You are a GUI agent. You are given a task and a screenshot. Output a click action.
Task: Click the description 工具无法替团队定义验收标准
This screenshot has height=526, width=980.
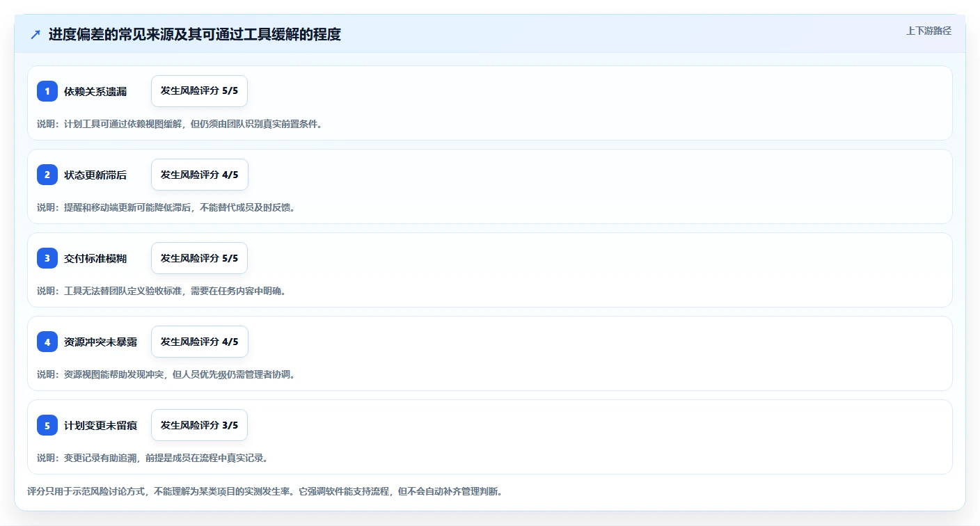coord(161,291)
